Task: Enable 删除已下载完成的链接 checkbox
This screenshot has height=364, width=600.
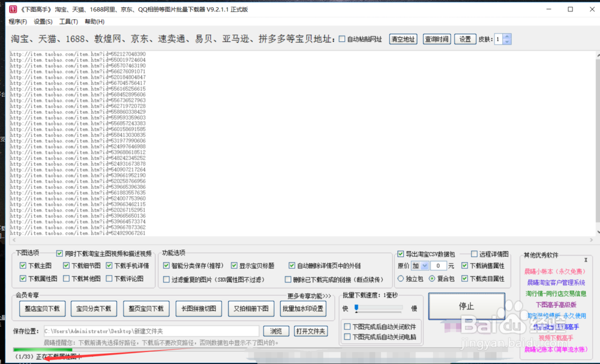Action: [288, 279]
